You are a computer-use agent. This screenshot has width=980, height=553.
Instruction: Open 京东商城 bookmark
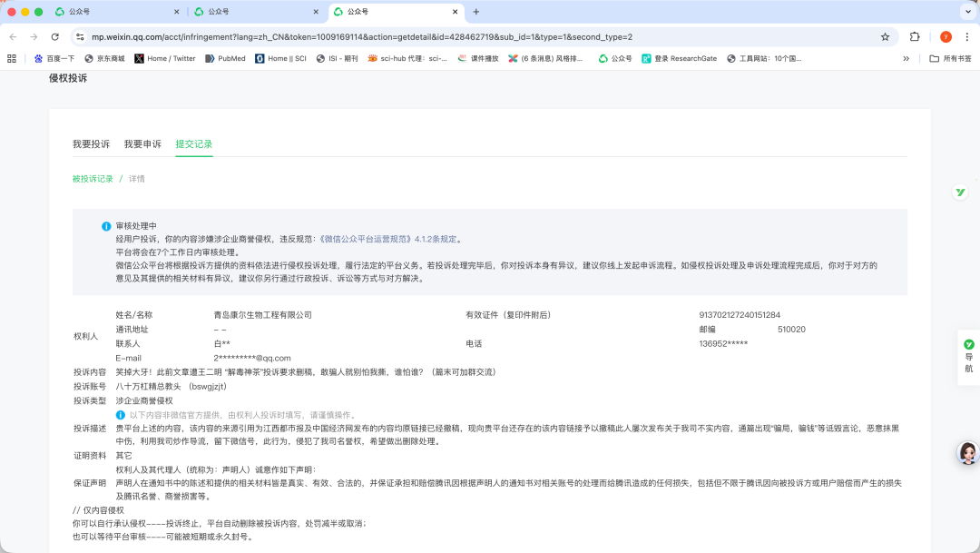[x=104, y=58]
